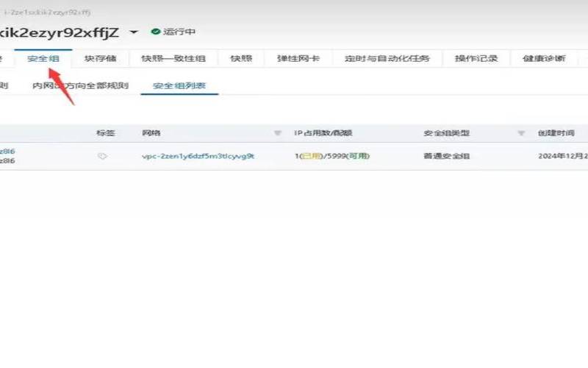
Task: Switch to the 安全组 tab
Action: click(x=43, y=59)
